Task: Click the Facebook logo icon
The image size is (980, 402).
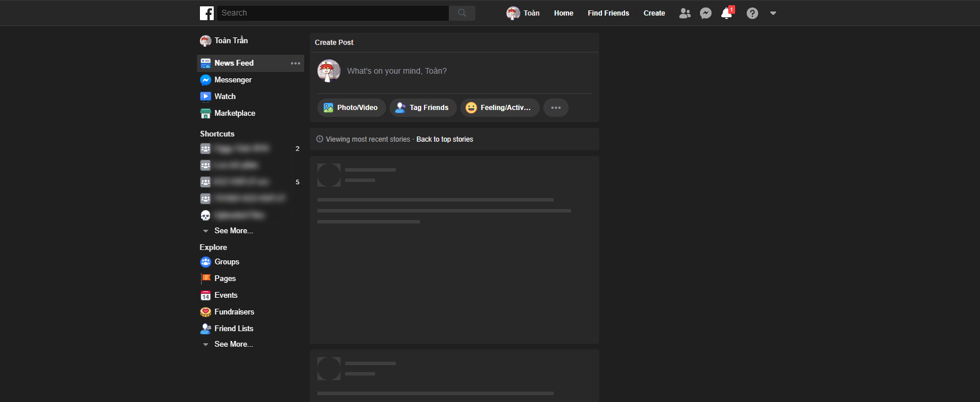Action: pyautogui.click(x=207, y=13)
